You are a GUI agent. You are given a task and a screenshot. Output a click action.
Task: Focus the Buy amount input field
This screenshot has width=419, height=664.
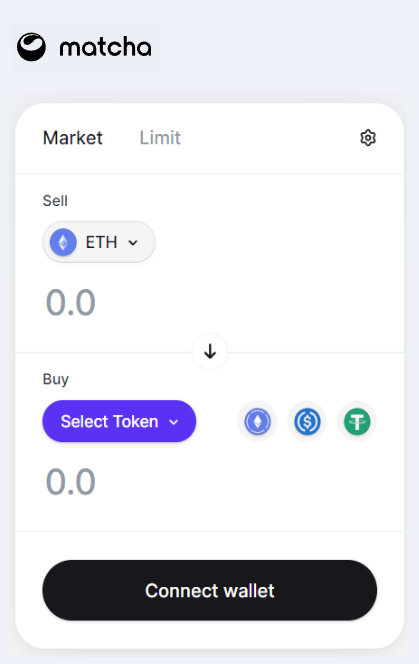pos(210,481)
